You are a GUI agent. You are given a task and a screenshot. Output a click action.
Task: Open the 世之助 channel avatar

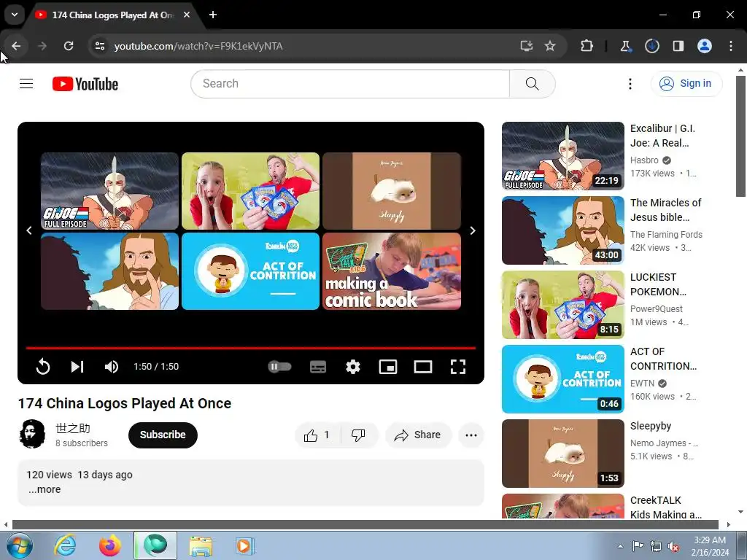tap(32, 434)
